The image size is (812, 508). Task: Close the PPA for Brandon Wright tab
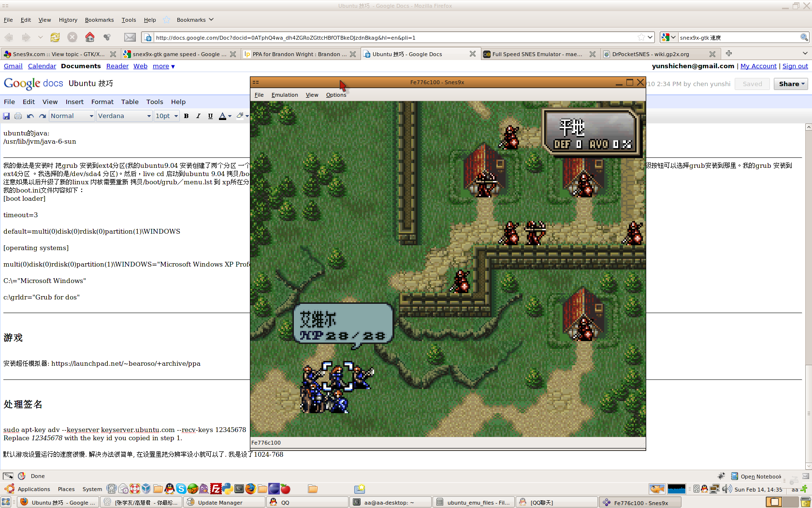click(353, 54)
